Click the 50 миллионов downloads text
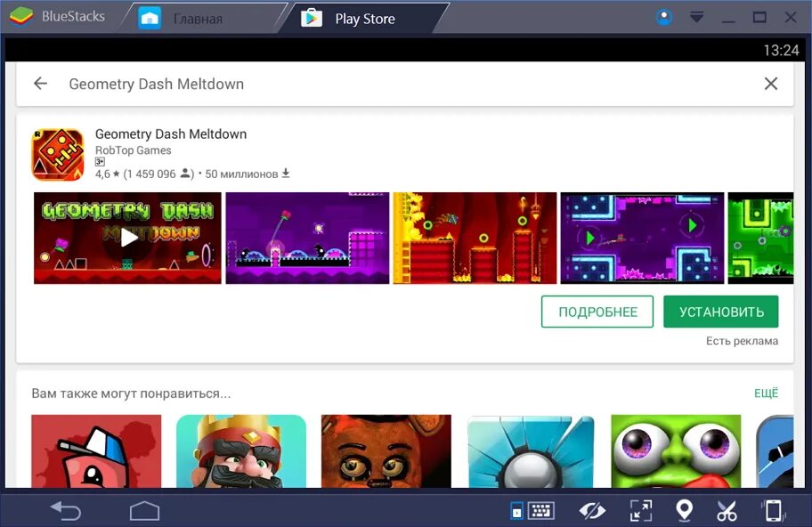Viewport: 812px width, 527px height. point(241,174)
